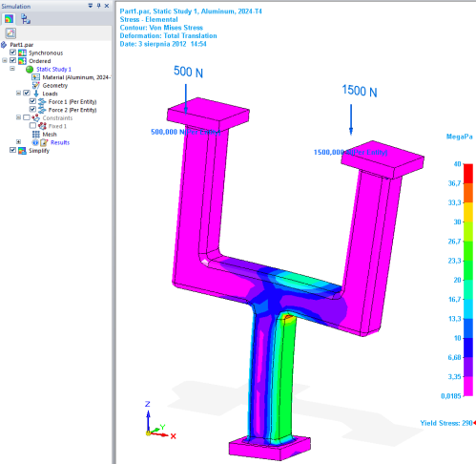The image size is (476, 464).
Task: Click the 1500 N force label
Action: [360, 91]
